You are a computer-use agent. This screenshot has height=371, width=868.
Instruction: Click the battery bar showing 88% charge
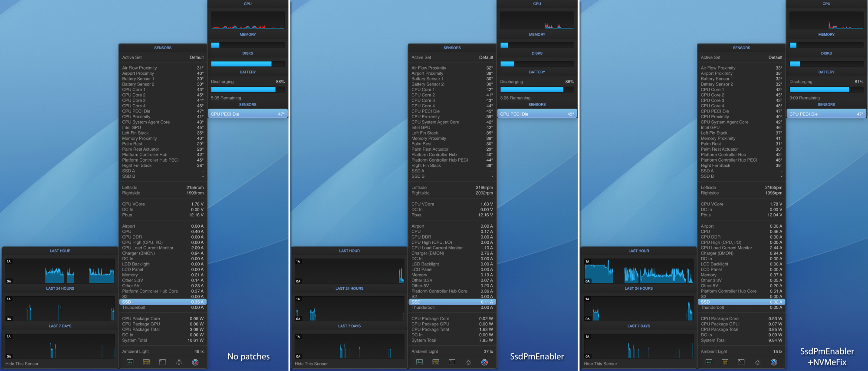[x=248, y=89]
